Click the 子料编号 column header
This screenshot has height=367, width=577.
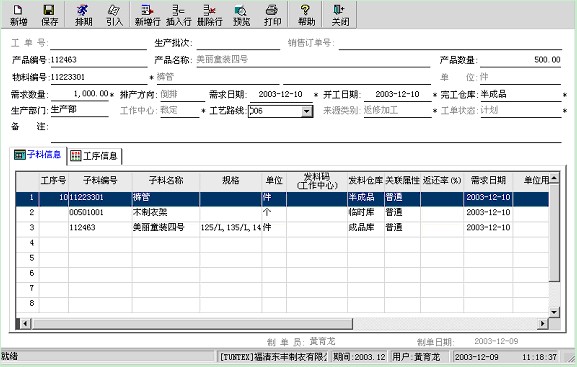[100, 180]
